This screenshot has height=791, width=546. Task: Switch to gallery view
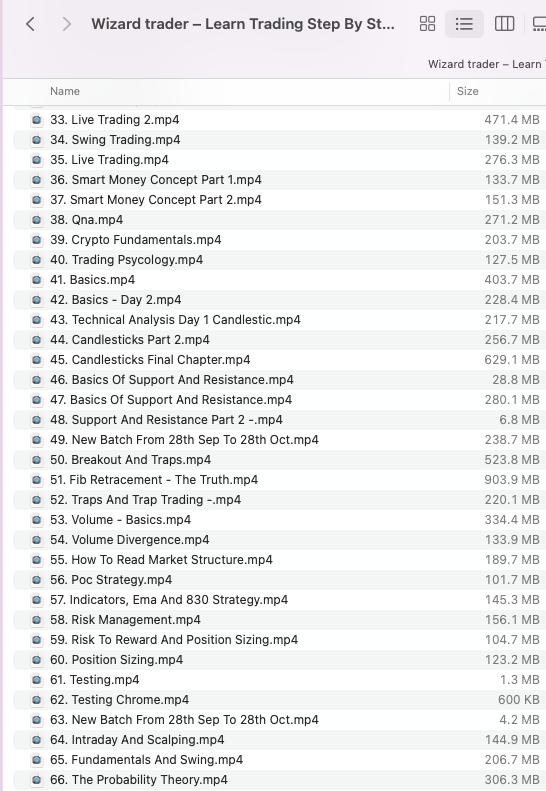point(539,24)
